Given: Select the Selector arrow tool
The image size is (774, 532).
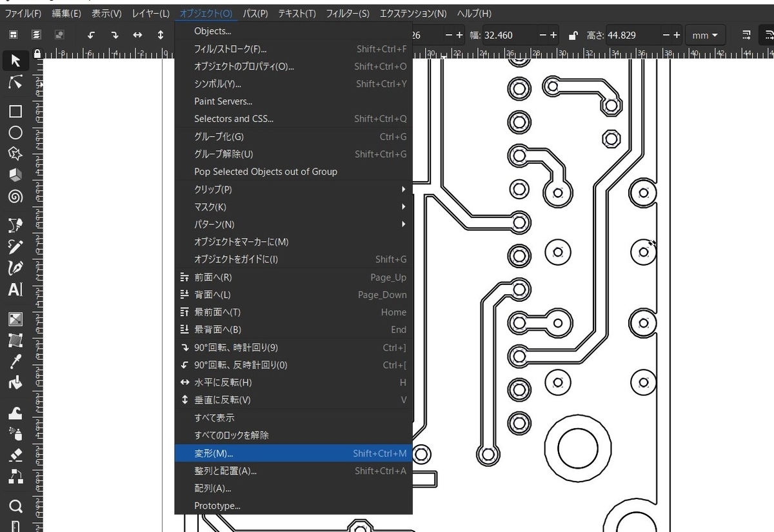Looking at the screenshot, I should click(15, 61).
